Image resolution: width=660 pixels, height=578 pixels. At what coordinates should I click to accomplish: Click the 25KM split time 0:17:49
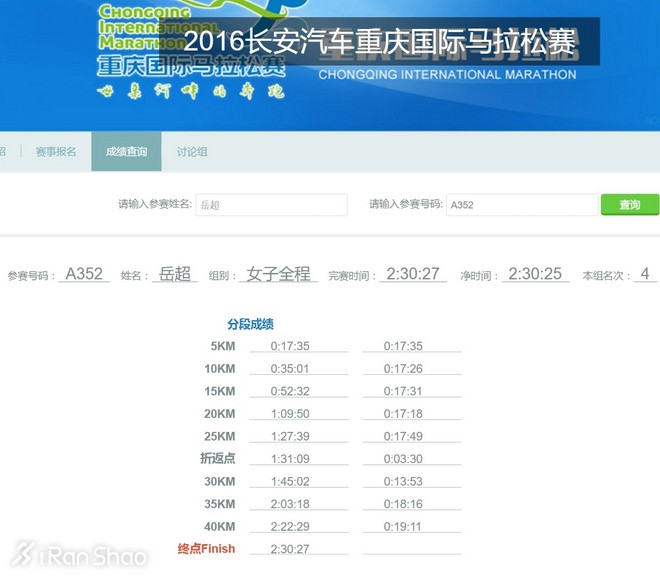[403, 437]
